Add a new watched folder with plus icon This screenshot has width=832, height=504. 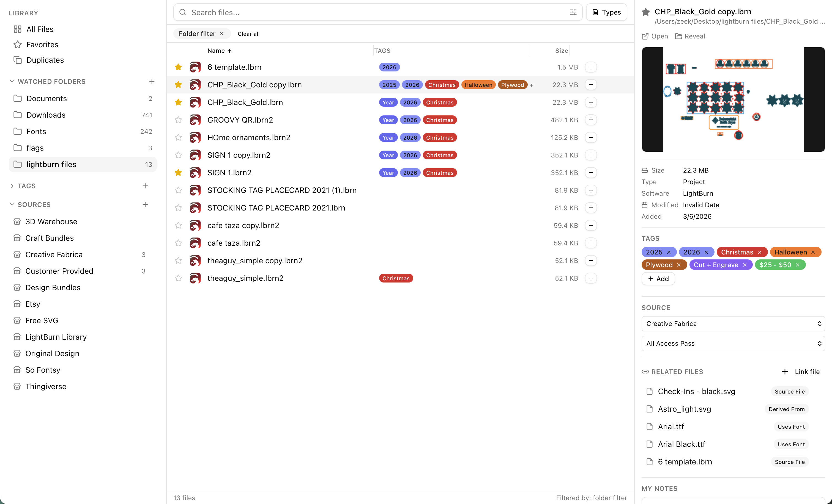tap(152, 81)
